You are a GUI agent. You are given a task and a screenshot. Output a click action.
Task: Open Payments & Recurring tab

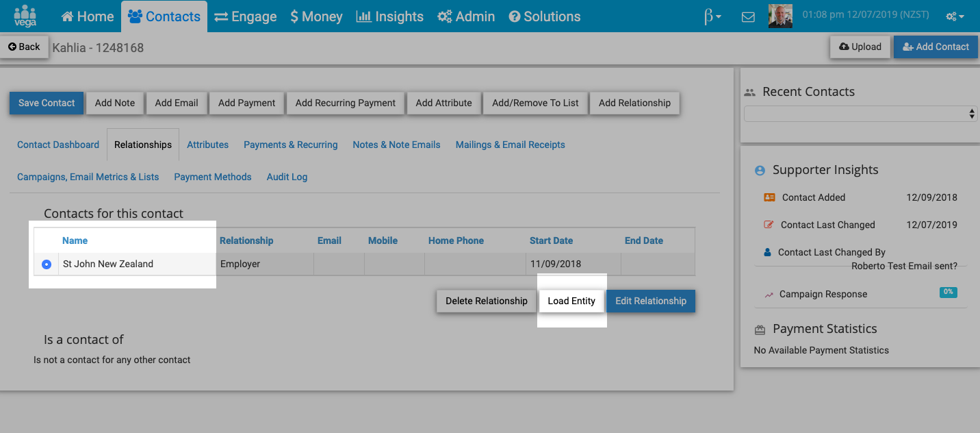tap(291, 145)
